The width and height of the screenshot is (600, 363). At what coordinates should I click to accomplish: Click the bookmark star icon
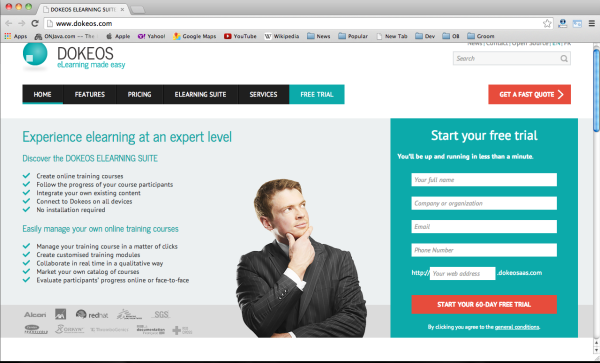547,23
